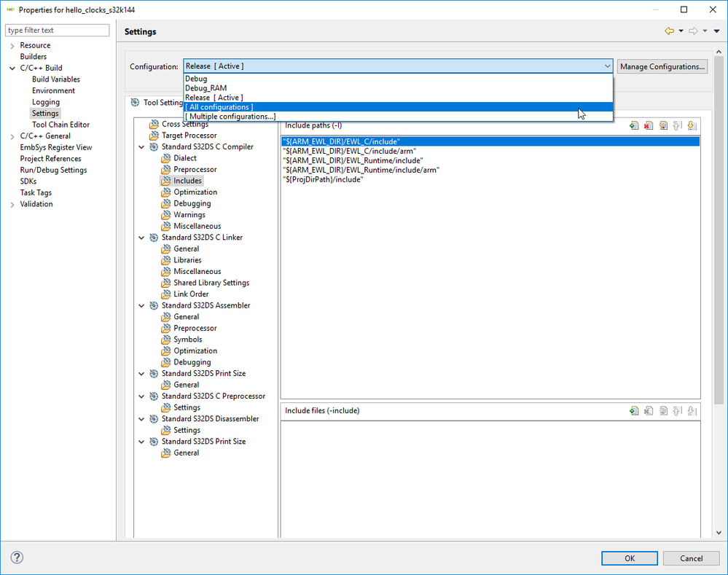The image size is (728, 575).
Task: Click Move Down icon for Include paths
Action: [692, 125]
